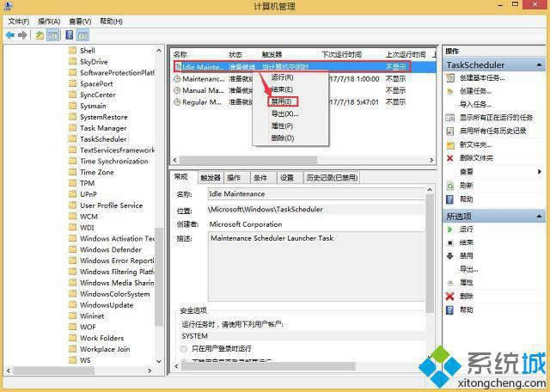Click folder icon beside Windows Defender
The height and width of the screenshot is (392, 550).
point(72,249)
